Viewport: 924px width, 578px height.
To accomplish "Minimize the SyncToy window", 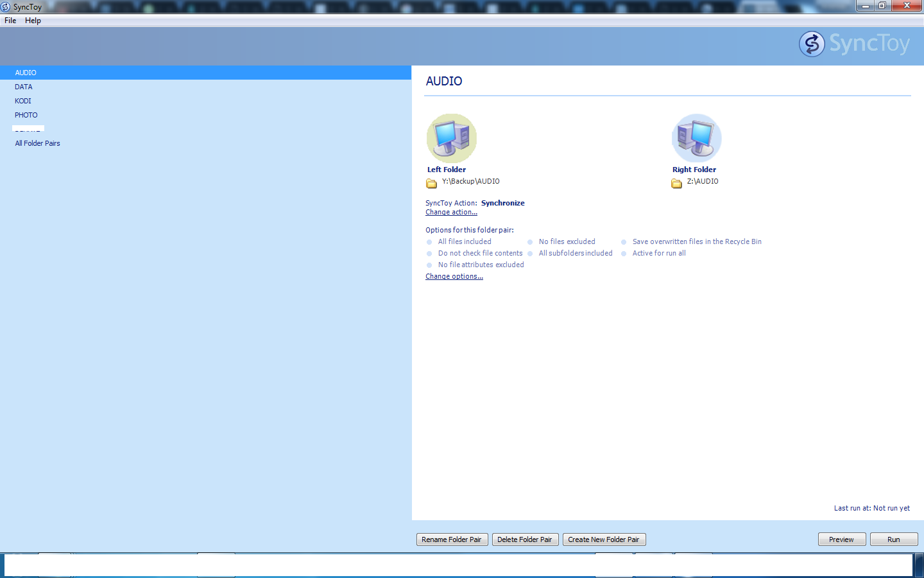I will [x=865, y=6].
